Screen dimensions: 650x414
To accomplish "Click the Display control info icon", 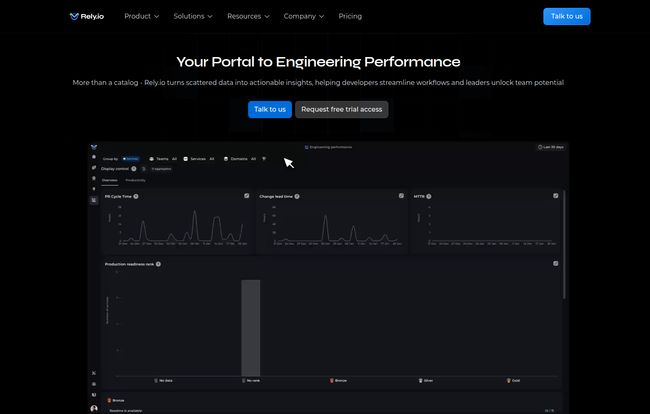I will [134, 169].
